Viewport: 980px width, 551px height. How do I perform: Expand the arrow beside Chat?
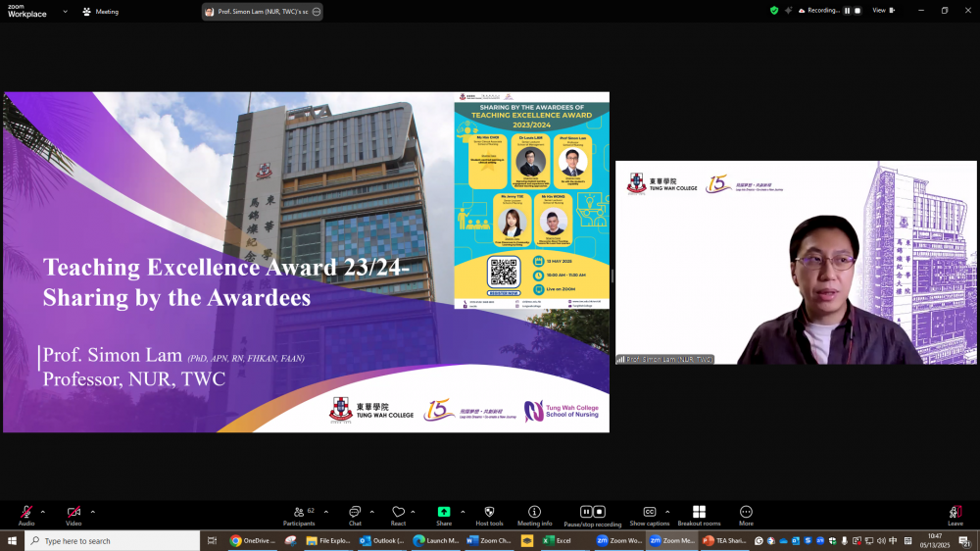point(371,512)
